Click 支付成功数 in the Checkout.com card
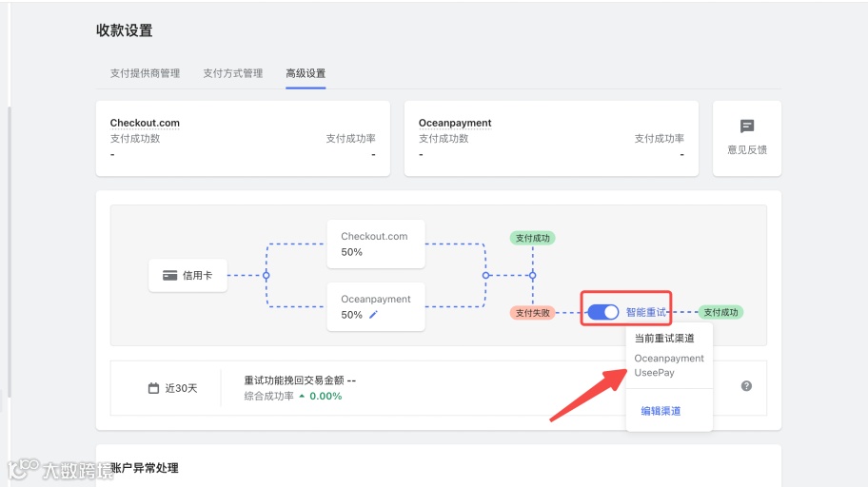The image size is (868, 487). point(135,138)
